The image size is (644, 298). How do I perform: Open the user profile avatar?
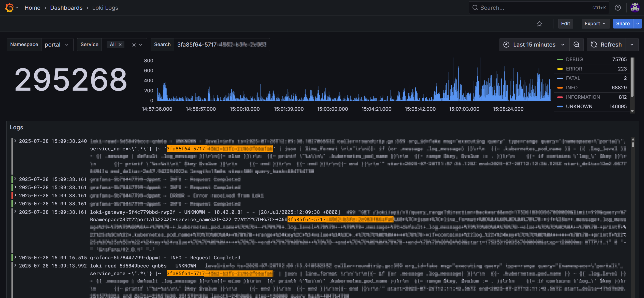635,8
